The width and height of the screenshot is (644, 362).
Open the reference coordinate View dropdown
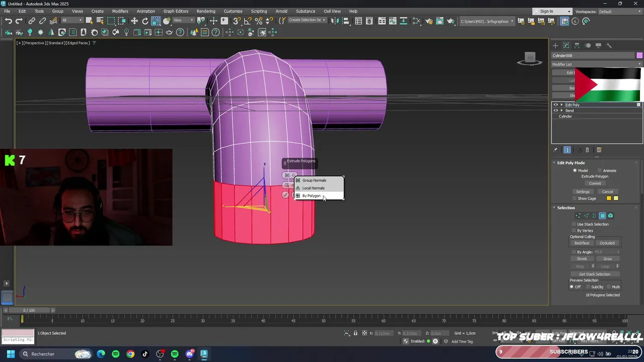(184, 21)
